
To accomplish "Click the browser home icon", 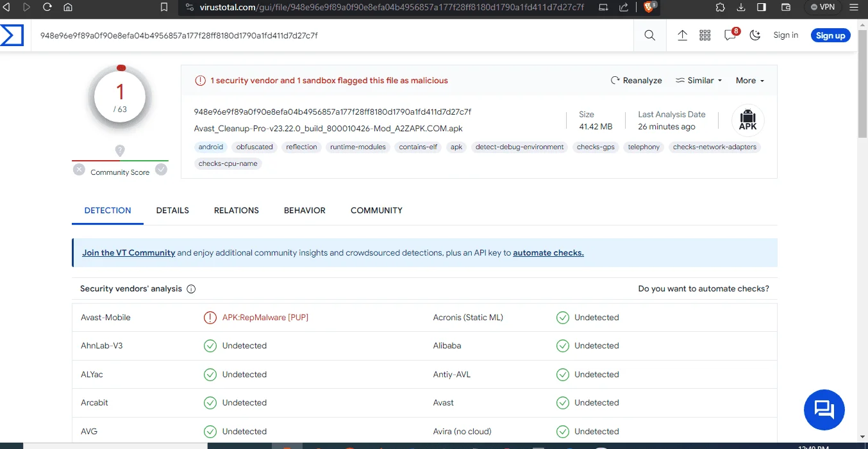I will [x=68, y=7].
